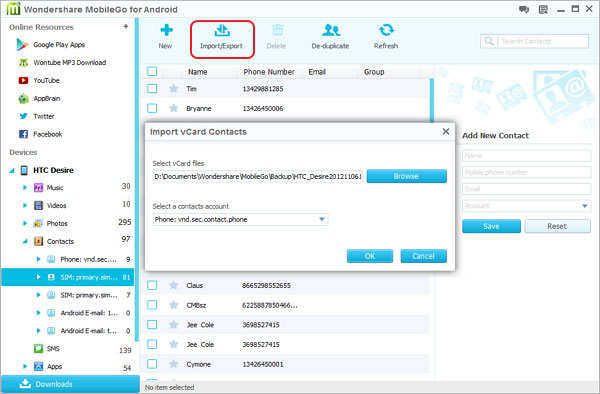600x394 pixels.
Task: Reset the Add New Contact form
Action: pyautogui.click(x=557, y=226)
